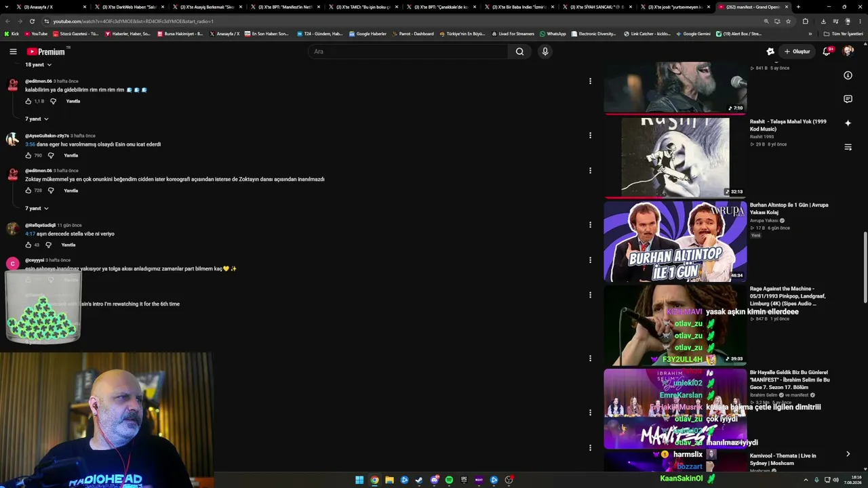Viewport: 868px width, 488px height.
Task: Reply via "Yanıtla" on the @AyseGultekin comment
Action: pyautogui.click(x=71, y=155)
